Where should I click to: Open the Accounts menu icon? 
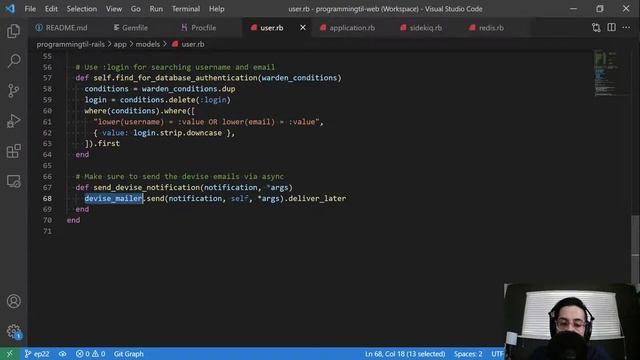click(x=13, y=301)
